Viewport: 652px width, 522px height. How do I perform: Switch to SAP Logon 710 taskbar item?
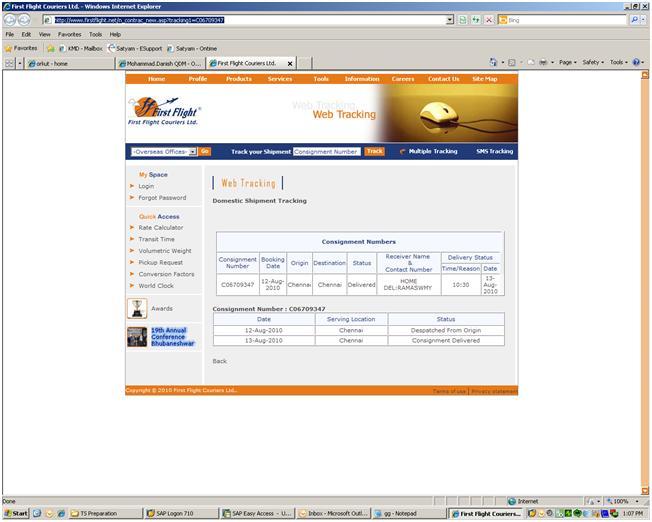coord(181,514)
